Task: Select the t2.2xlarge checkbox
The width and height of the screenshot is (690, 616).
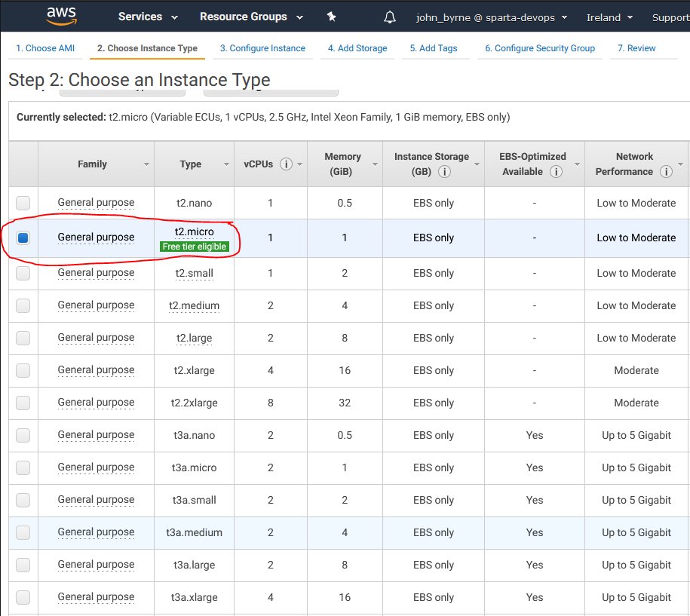Action: (23, 403)
